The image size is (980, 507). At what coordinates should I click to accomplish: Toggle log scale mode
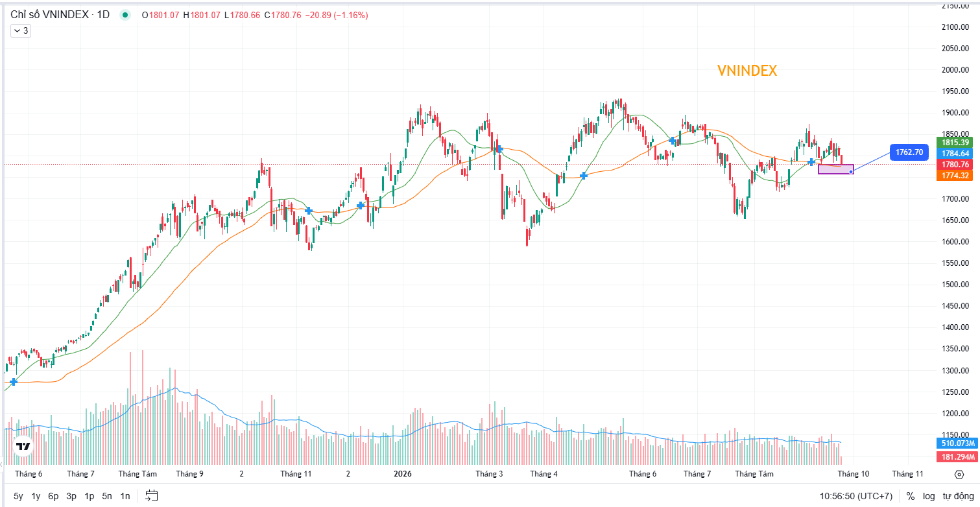(929, 496)
